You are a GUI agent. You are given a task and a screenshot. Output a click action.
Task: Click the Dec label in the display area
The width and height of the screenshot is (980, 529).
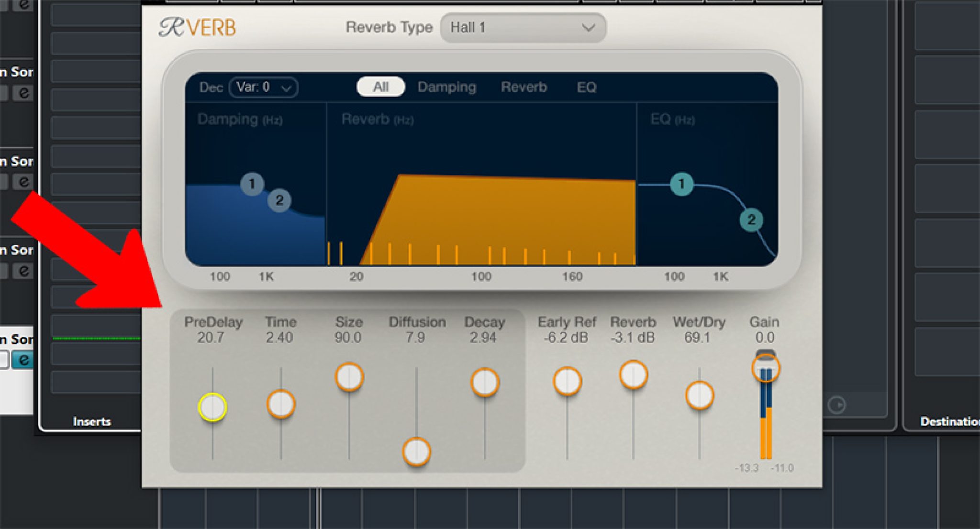[x=211, y=88]
